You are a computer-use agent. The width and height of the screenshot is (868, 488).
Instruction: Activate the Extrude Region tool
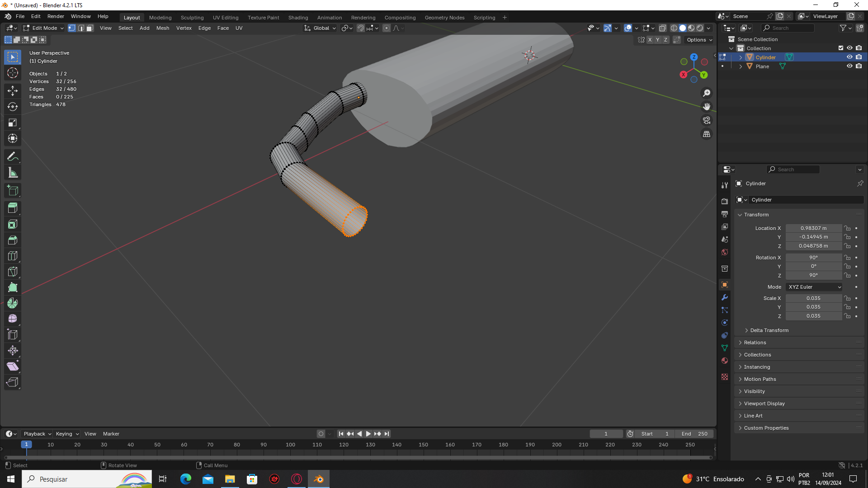pyautogui.click(x=13, y=208)
